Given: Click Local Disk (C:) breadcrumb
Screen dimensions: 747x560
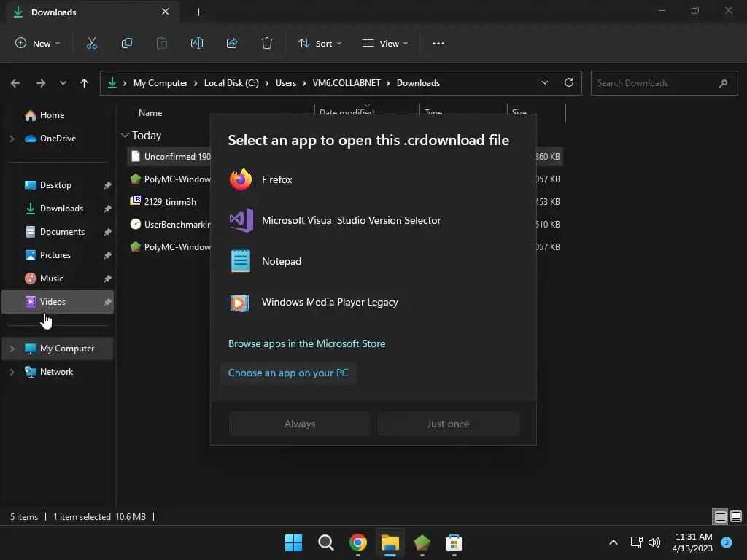Looking at the screenshot, I should [x=231, y=83].
